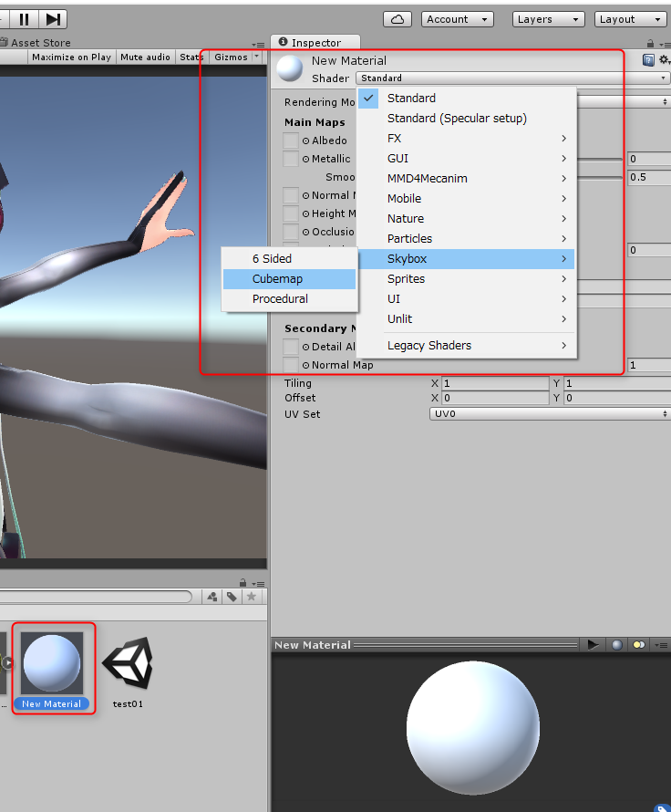Click the Smoothness value field showing 0.5
This screenshot has width=671, height=812.
tap(649, 177)
